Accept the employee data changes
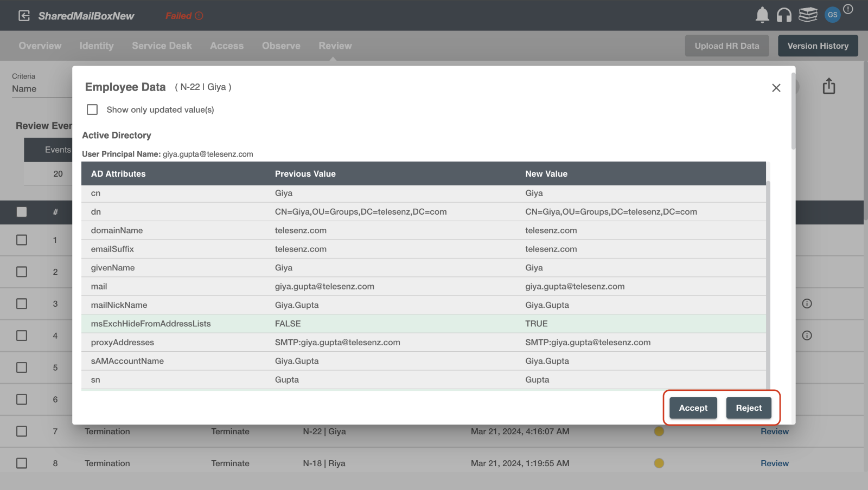This screenshot has height=490, width=868. click(693, 408)
